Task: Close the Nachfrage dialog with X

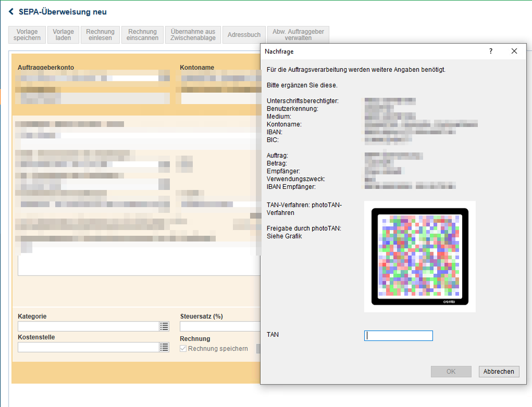Action: coord(514,51)
